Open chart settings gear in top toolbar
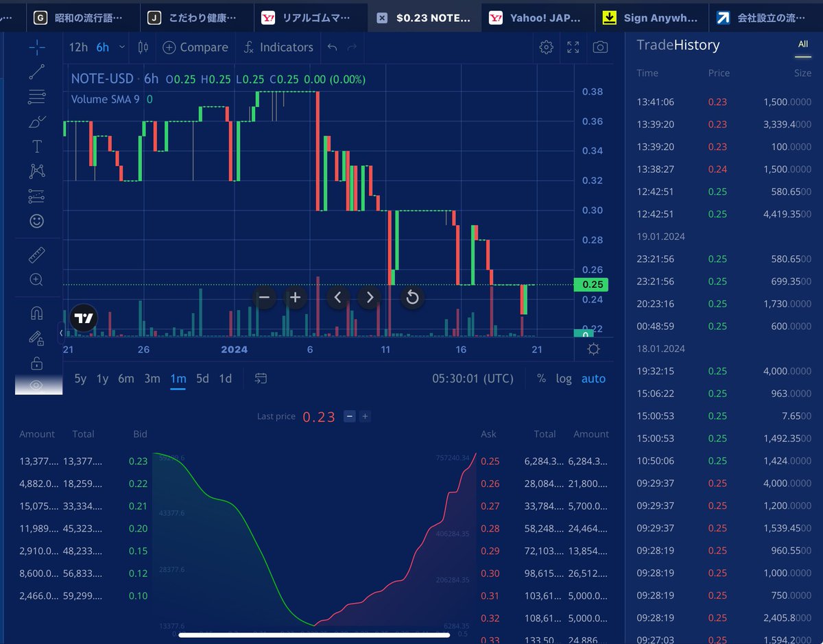 coord(547,47)
